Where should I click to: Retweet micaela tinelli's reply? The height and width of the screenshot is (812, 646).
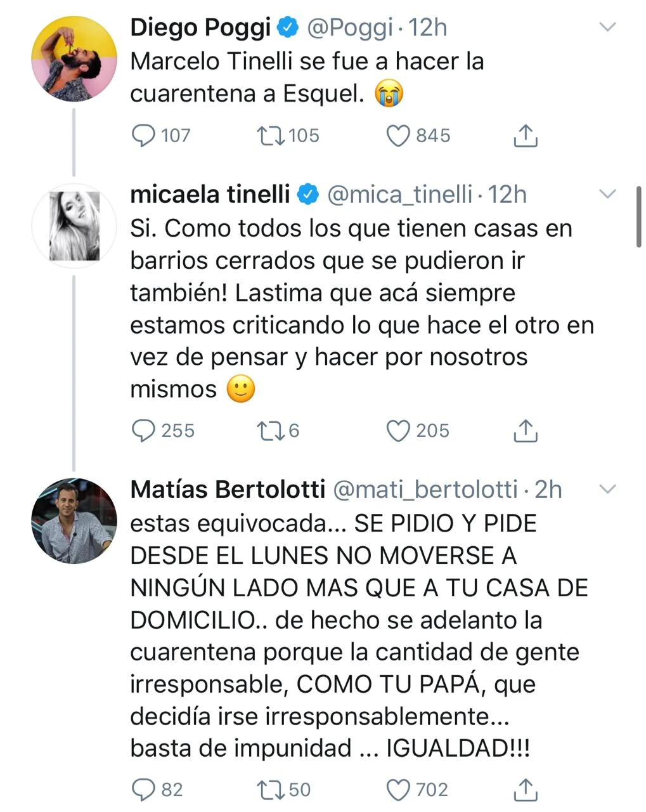(x=271, y=431)
